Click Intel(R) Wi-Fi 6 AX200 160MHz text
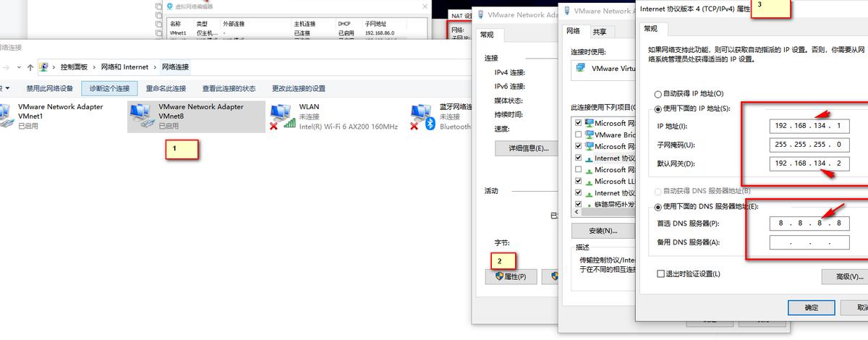The height and width of the screenshot is (340, 868). click(x=349, y=127)
